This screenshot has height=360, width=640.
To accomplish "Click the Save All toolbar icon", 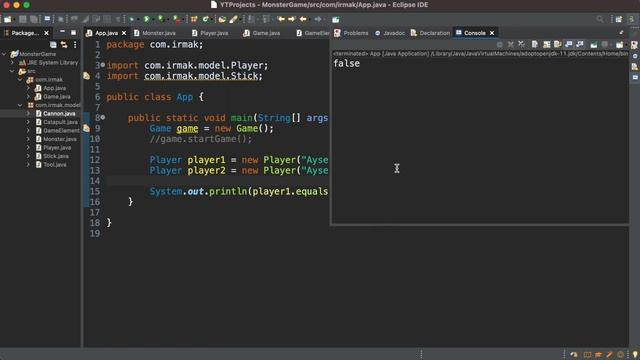I will tap(33, 19).
